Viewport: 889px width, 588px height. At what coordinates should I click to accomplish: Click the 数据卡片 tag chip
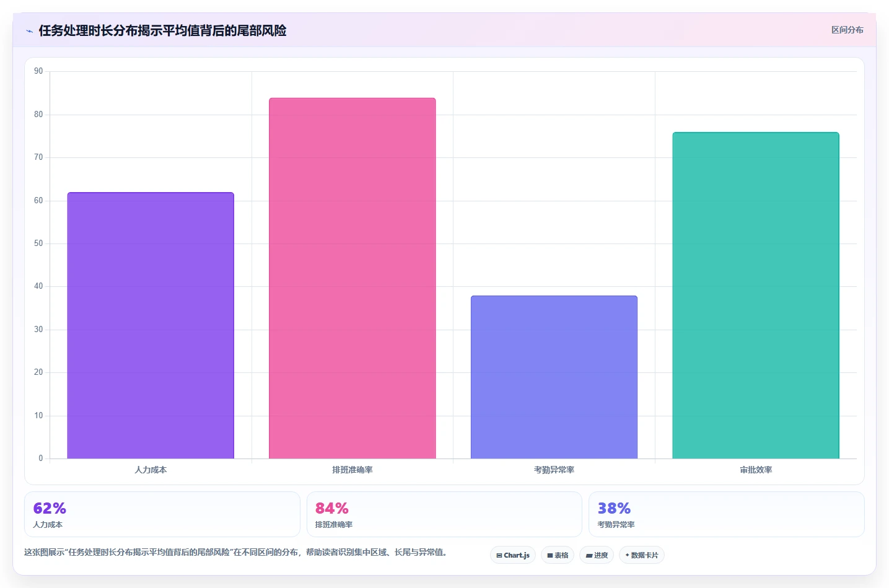click(x=642, y=555)
